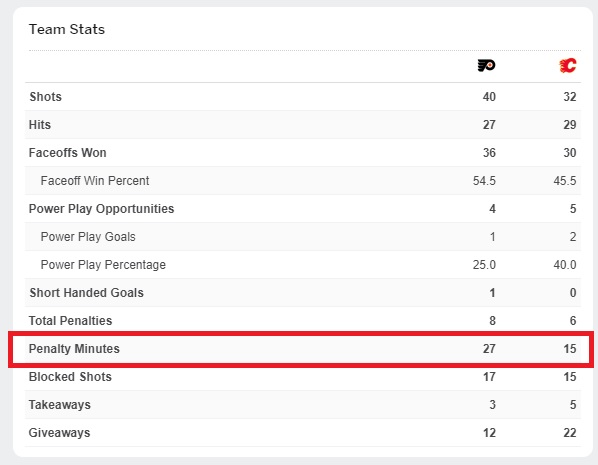Click the Power Play Opportunities label
Image resolution: width=598 pixels, height=465 pixels.
click(101, 209)
